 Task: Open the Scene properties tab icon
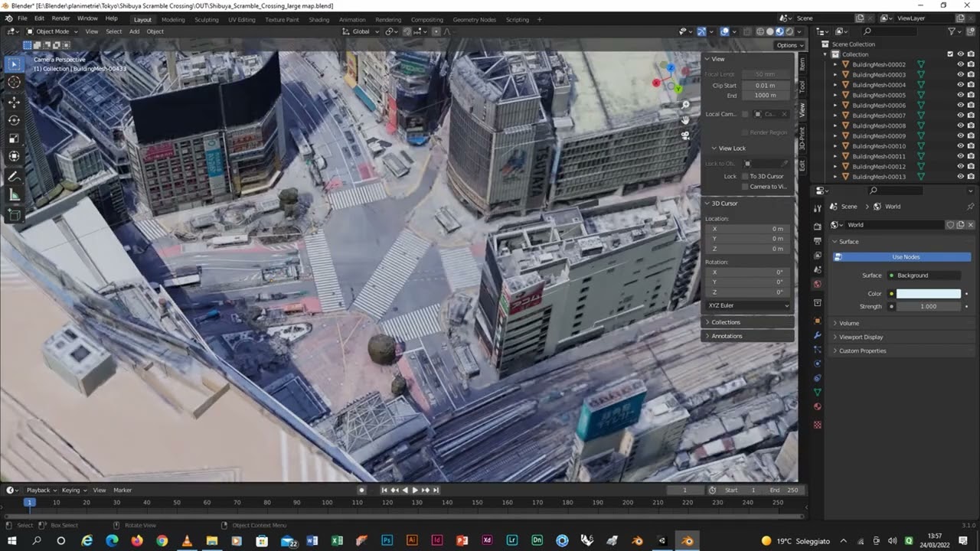818,270
